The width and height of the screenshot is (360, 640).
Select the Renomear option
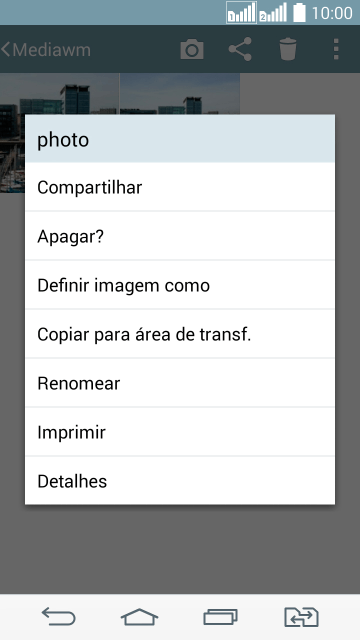point(180,383)
